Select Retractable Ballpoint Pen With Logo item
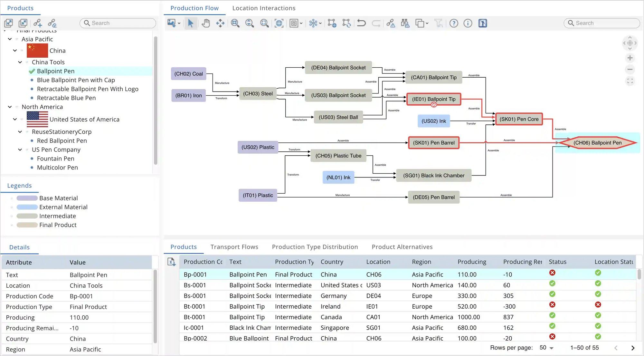 (88, 89)
